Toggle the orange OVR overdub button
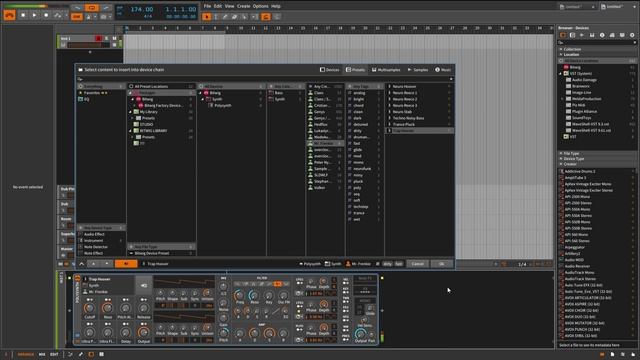 coord(77,17)
